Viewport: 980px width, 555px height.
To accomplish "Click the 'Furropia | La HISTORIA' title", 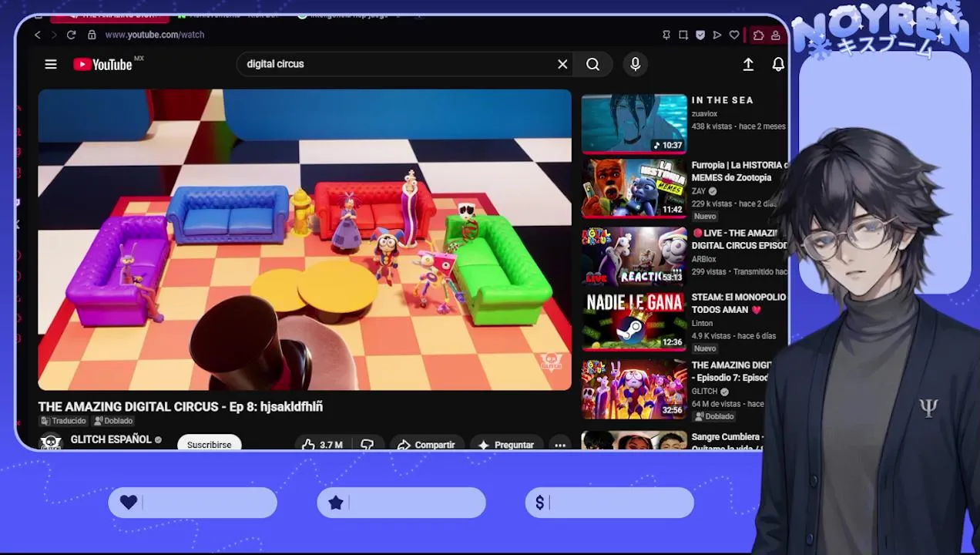I will tap(740, 171).
